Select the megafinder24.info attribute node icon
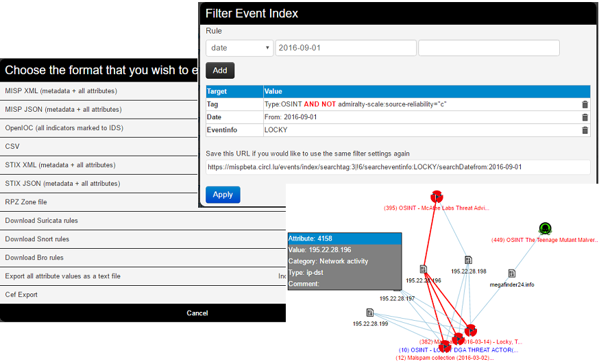This screenshot has width=599, height=364. (x=511, y=273)
